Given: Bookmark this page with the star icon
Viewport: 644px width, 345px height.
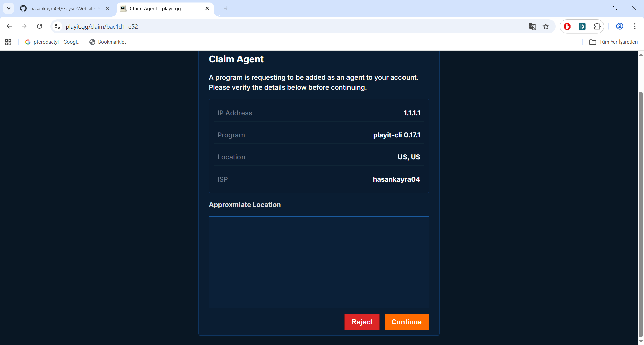Looking at the screenshot, I should point(546,27).
